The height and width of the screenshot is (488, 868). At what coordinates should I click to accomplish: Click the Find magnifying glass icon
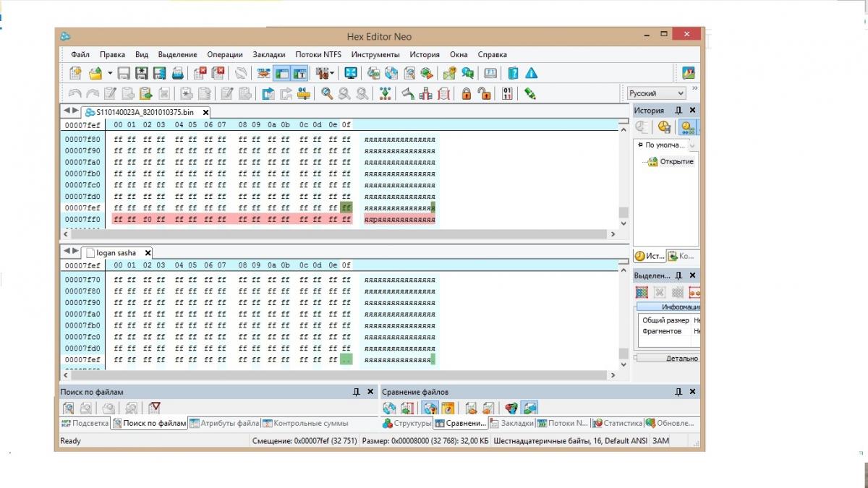coord(327,93)
